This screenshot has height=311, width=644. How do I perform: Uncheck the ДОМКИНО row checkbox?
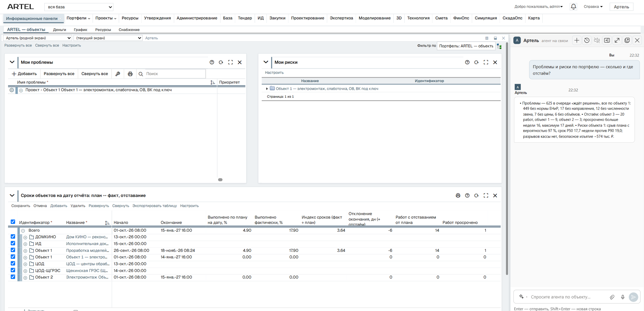(x=13, y=237)
